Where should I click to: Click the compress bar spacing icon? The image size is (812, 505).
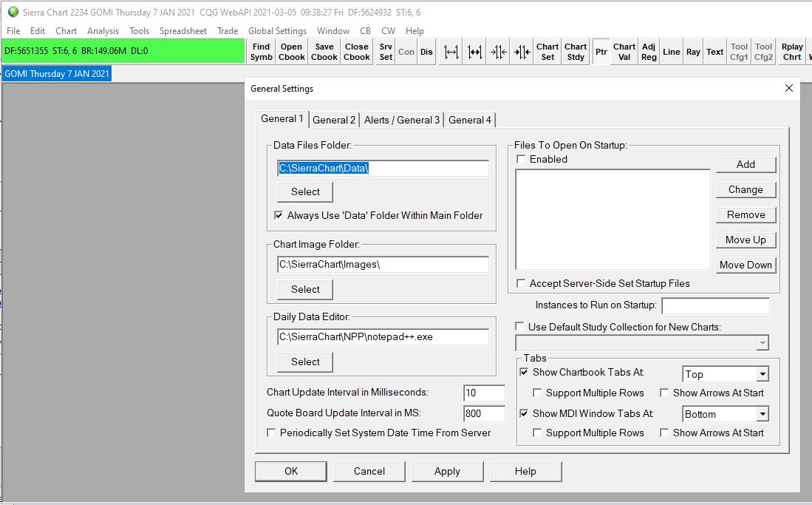pyautogui.click(x=498, y=52)
